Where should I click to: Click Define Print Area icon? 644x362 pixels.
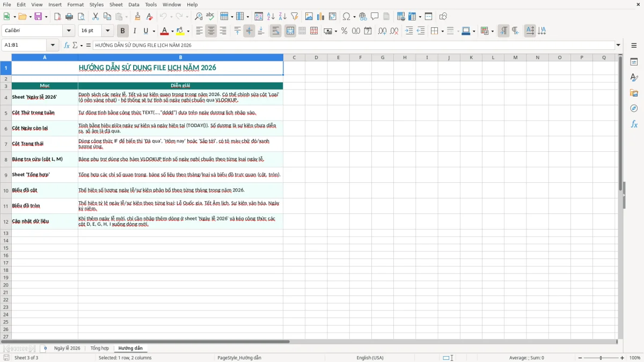point(401,16)
